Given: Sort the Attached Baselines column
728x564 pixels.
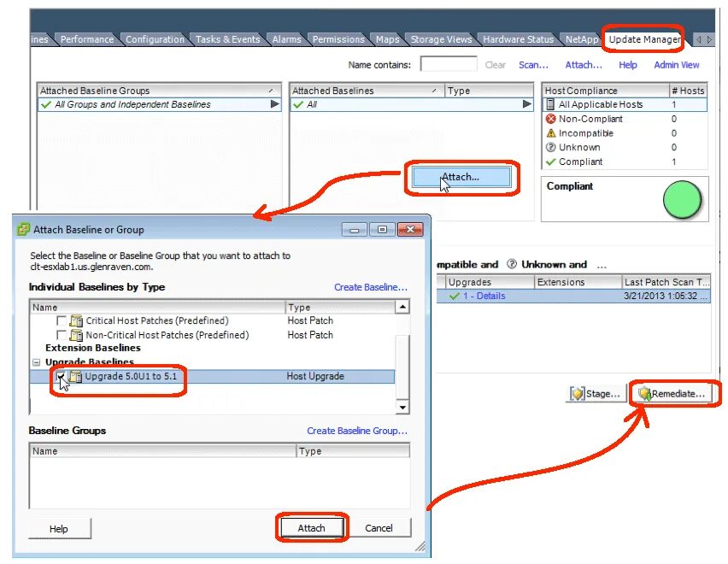Looking at the screenshot, I should tap(366, 91).
